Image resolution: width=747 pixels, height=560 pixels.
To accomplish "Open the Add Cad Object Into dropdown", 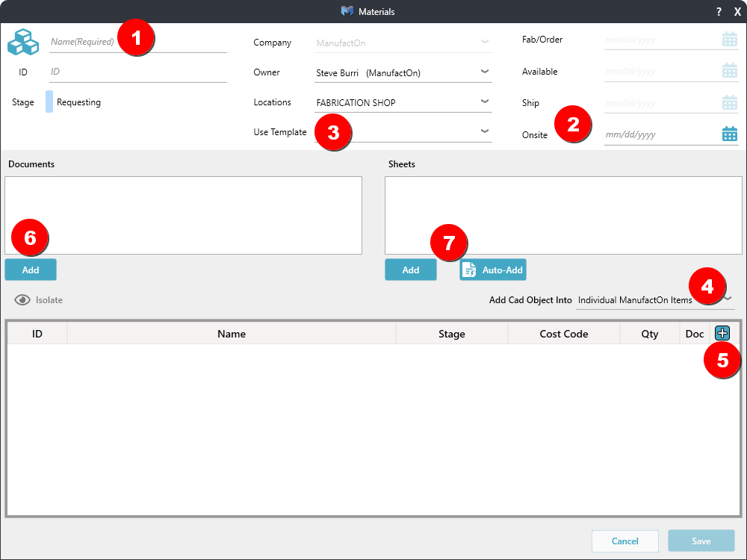I will (x=728, y=299).
